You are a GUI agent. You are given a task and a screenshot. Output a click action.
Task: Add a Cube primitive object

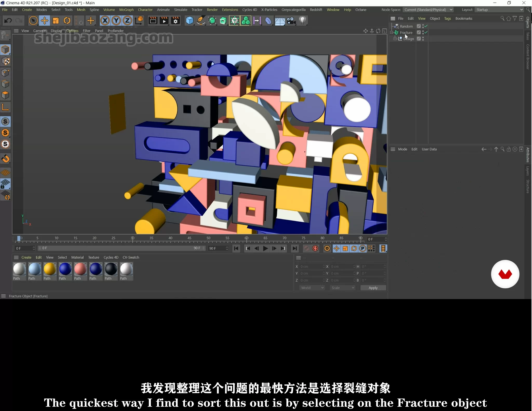pyautogui.click(x=190, y=21)
